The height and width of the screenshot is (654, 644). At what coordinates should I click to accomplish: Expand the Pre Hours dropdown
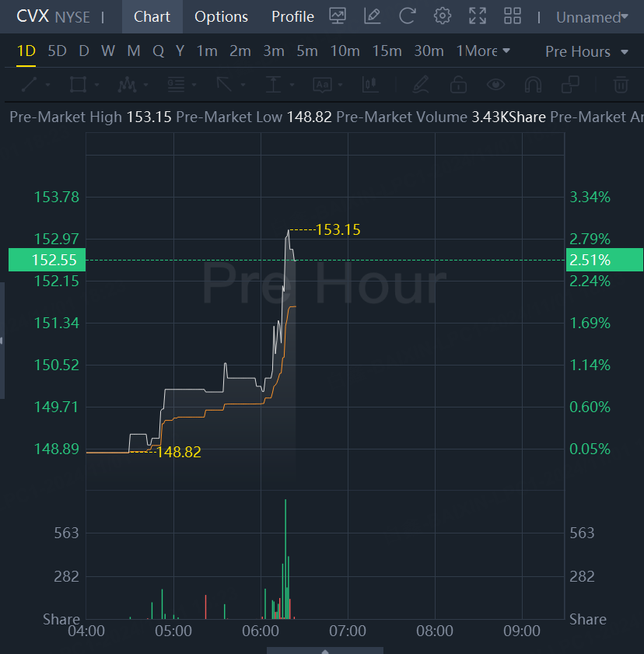[586, 52]
